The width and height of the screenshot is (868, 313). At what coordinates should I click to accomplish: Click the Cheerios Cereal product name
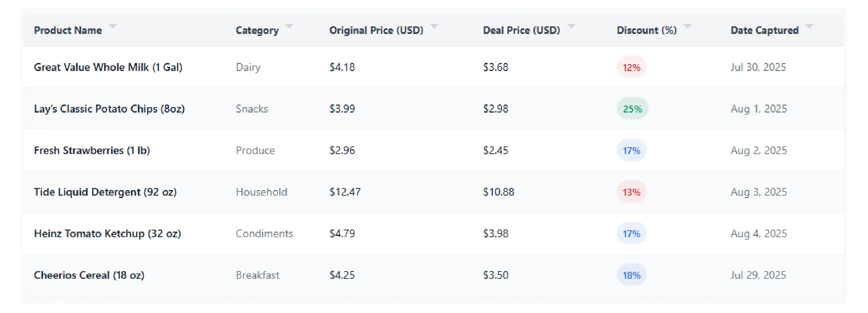(89, 275)
